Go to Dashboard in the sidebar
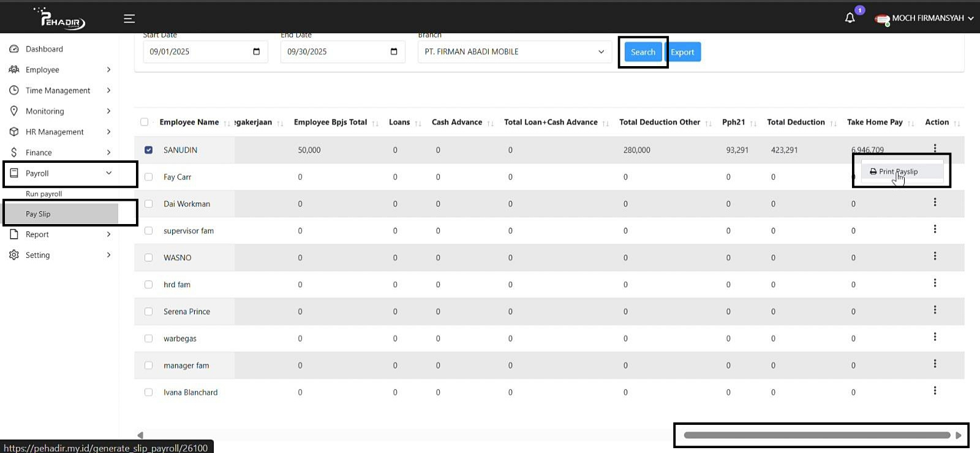980x453 pixels. pyautogui.click(x=44, y=49)
